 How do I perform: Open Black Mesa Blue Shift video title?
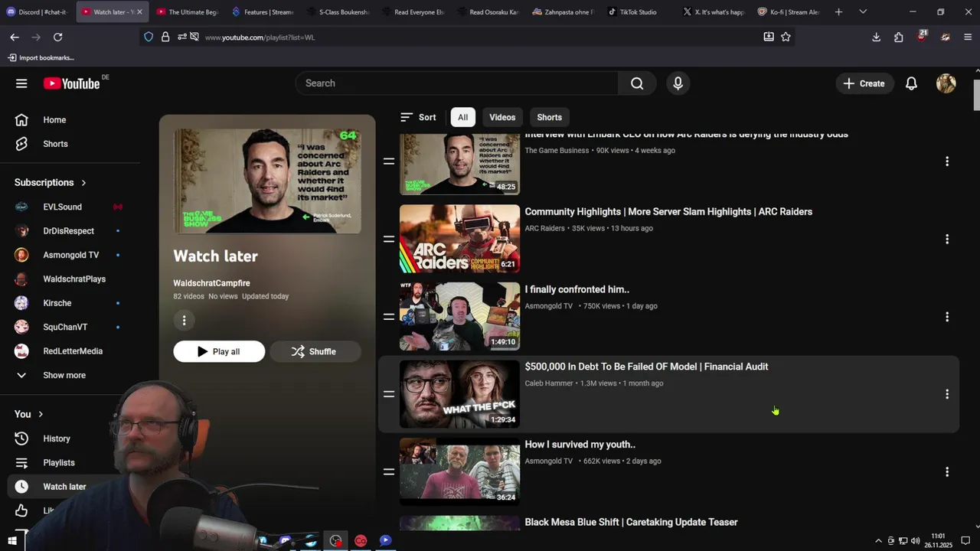pos(631,523)
